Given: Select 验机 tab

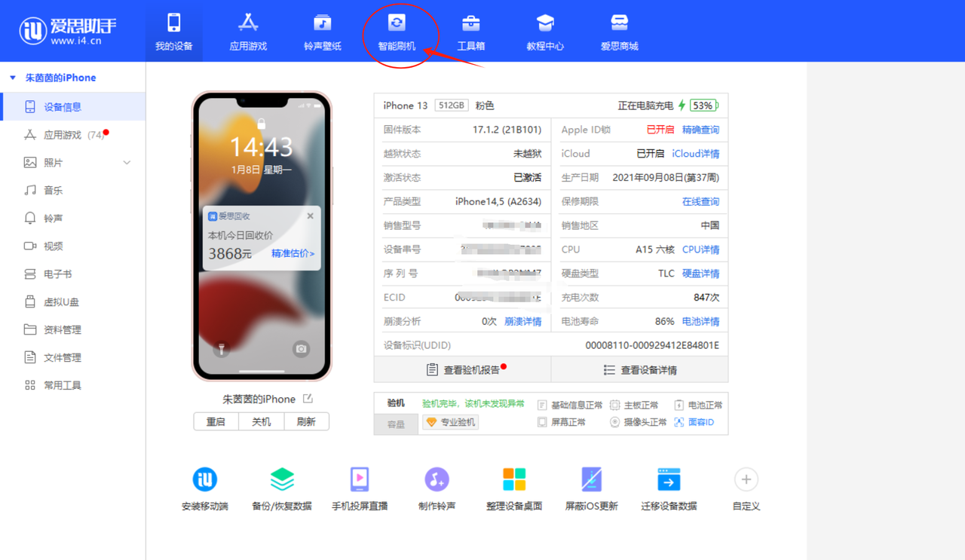Looking at the screenshot, I should (396, 403).
